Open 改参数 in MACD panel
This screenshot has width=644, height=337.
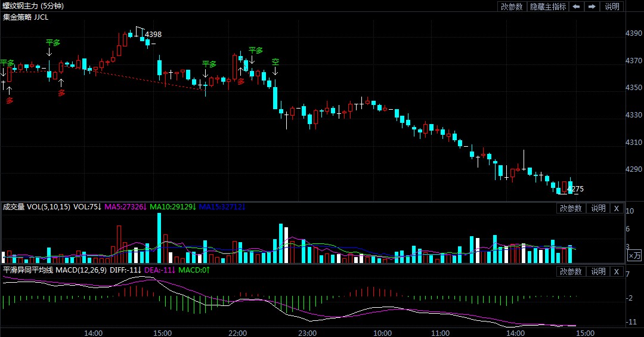point(571,271)
